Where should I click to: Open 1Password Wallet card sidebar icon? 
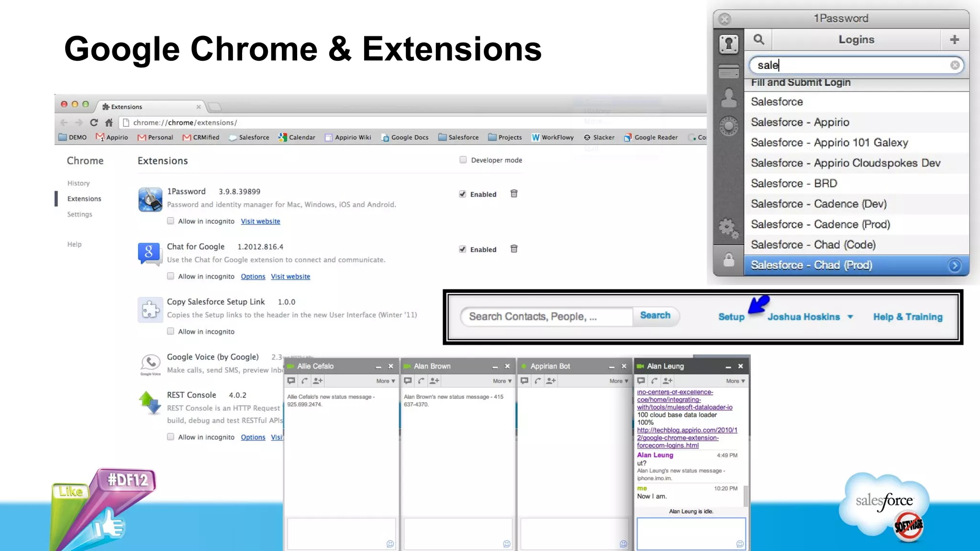[729, 72]
